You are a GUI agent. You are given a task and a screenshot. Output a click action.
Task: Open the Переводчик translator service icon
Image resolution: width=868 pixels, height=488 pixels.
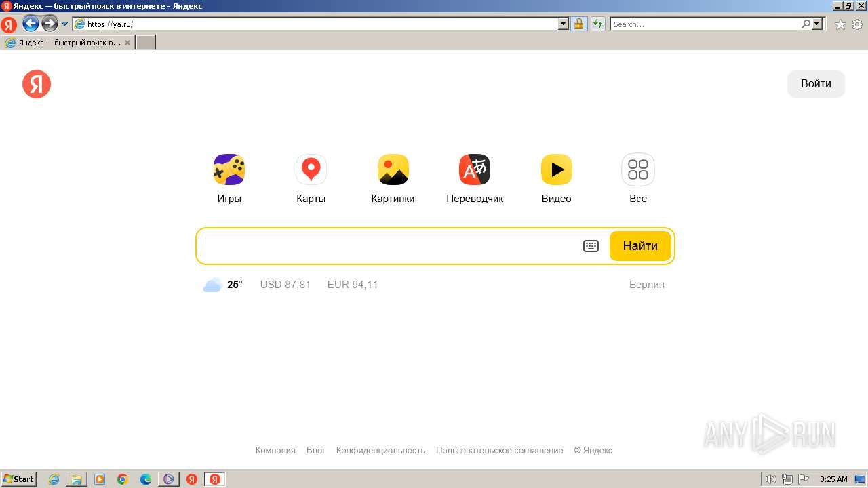(x=475, y=169)
